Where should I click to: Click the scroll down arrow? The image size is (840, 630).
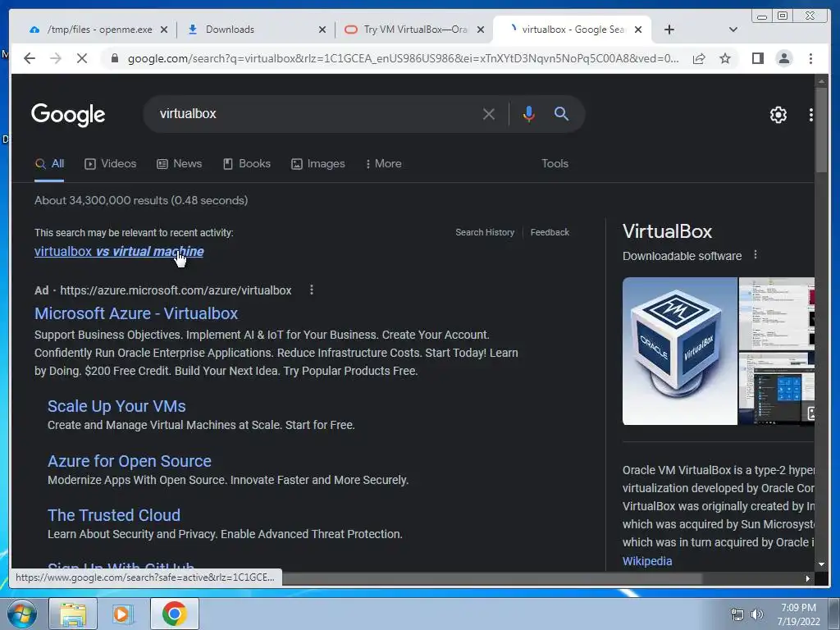[821, 564]
